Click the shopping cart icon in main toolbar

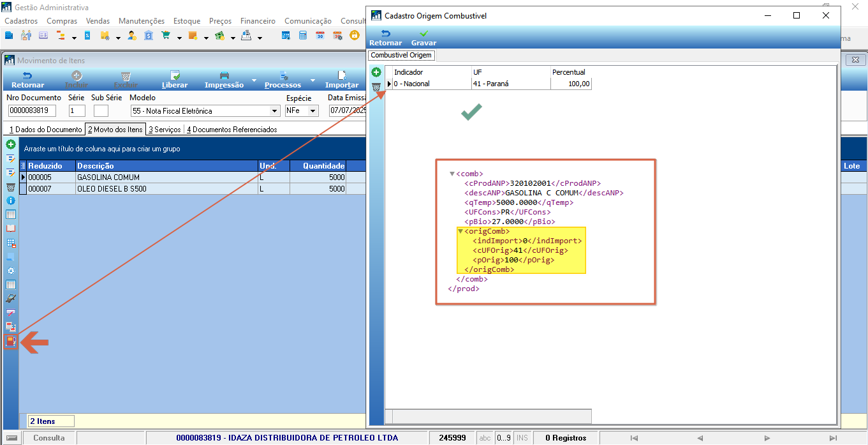click(x=166, y=36)
